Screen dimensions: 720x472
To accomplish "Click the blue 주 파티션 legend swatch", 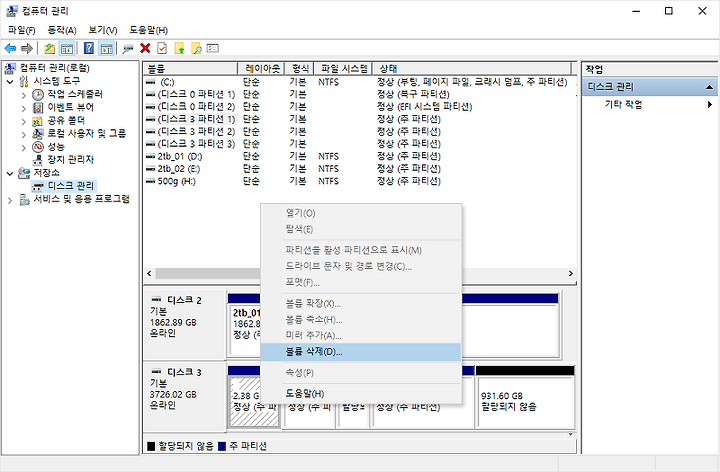I will pos(222,446).
